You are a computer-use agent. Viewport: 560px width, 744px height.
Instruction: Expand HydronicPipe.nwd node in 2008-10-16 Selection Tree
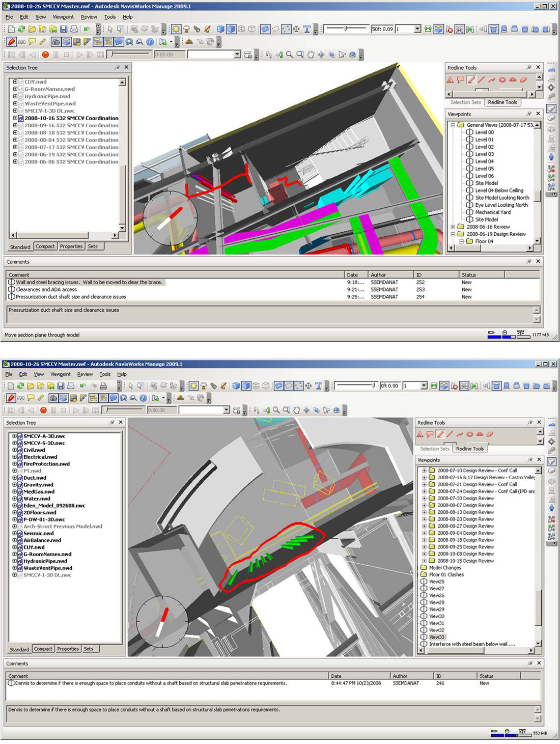pos(15,96)
